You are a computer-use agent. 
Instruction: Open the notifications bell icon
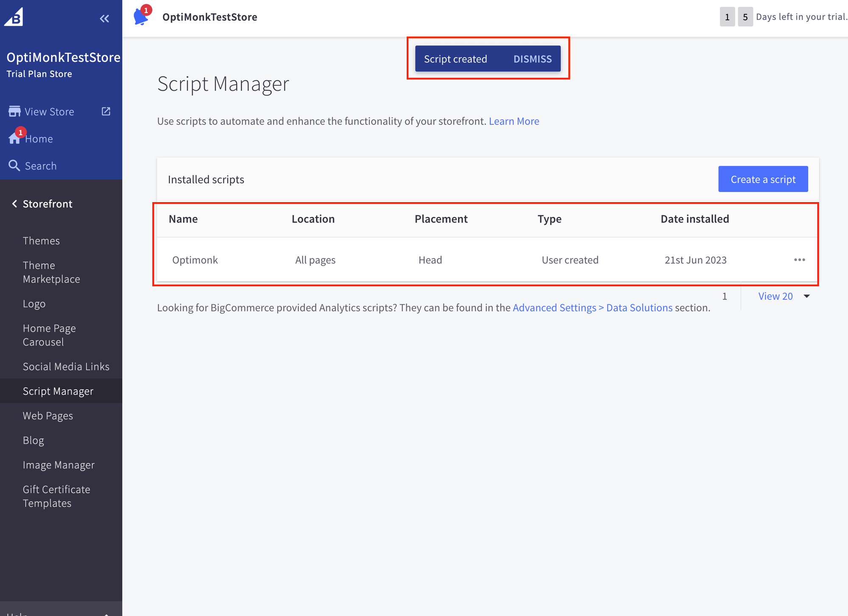141,16
